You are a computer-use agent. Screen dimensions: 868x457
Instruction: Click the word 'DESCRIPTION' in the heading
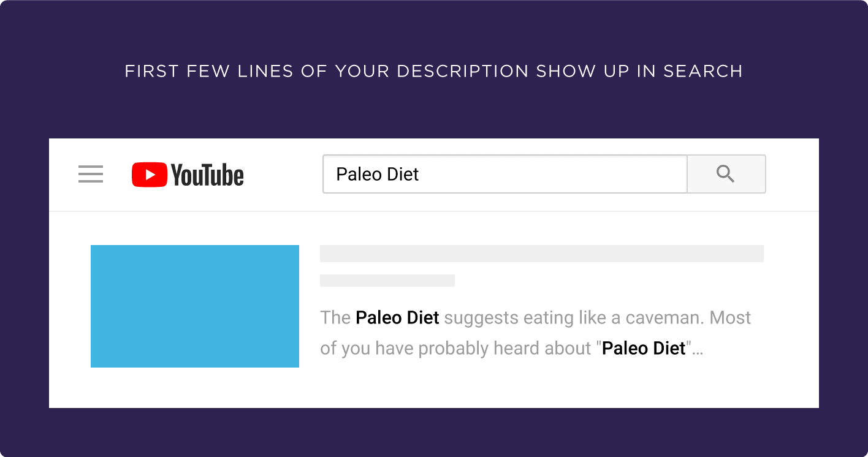(x=462, y=72)
